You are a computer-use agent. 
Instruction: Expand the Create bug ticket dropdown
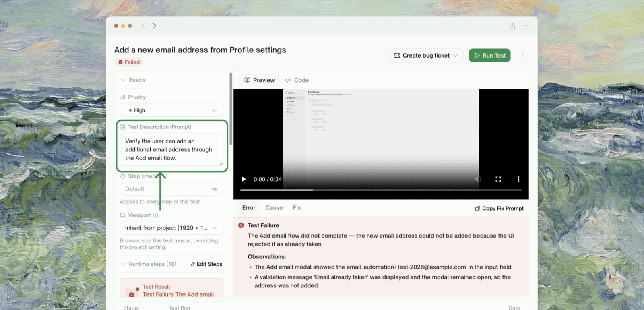(426, 56)
